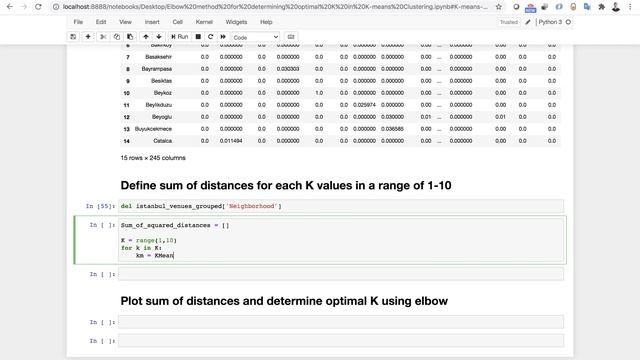Screen dimensions: 640x360
Task: Open the command palette keyboard icon
Action: coord(291,37)
